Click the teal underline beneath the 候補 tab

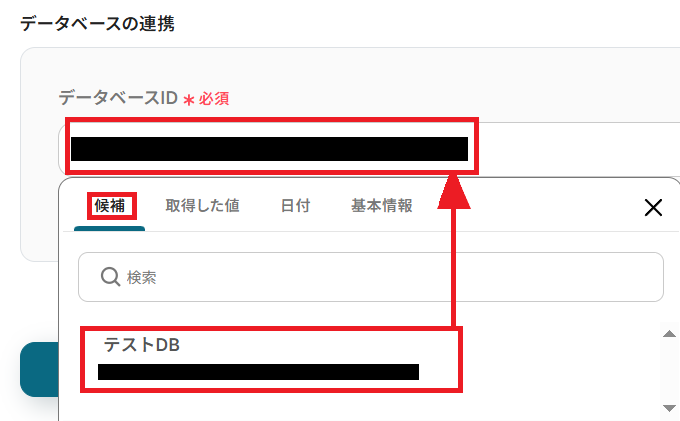point(109,228)
